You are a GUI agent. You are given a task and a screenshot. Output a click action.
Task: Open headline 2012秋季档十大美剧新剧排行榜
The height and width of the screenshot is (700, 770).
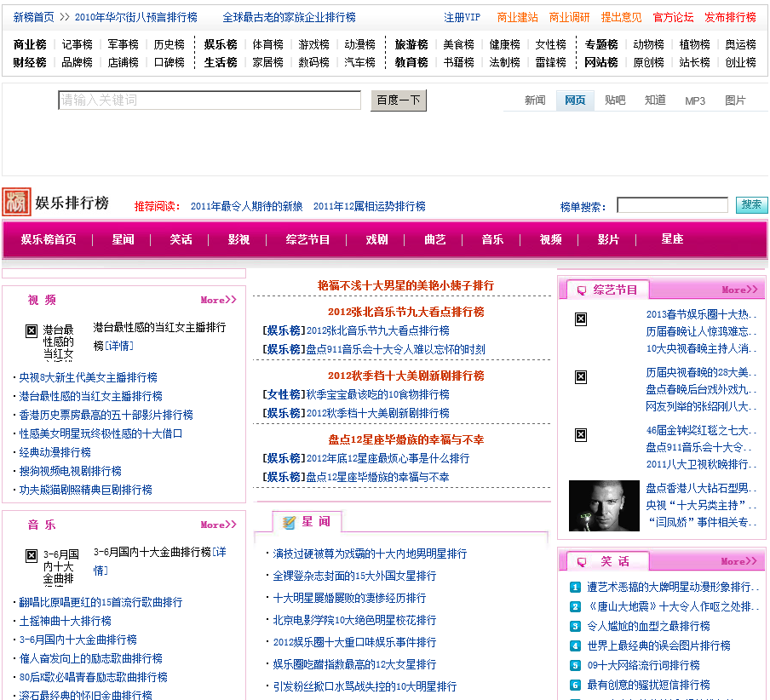[x=406, y=376]
